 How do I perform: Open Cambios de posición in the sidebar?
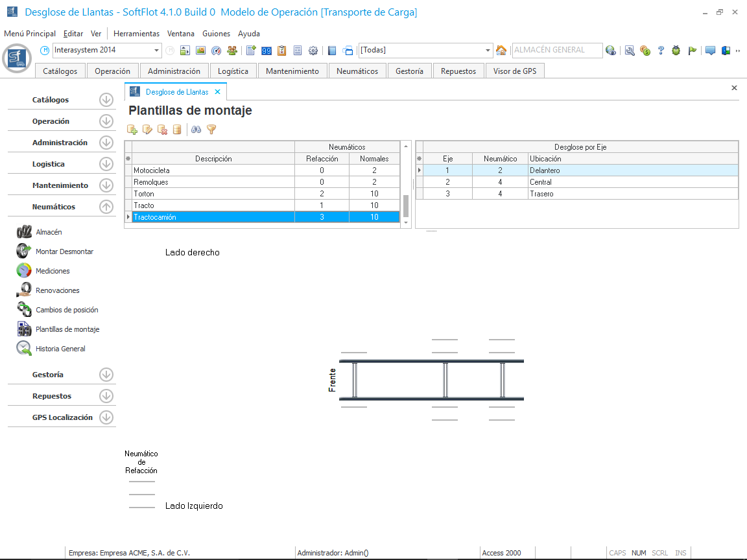click(67, 310)
